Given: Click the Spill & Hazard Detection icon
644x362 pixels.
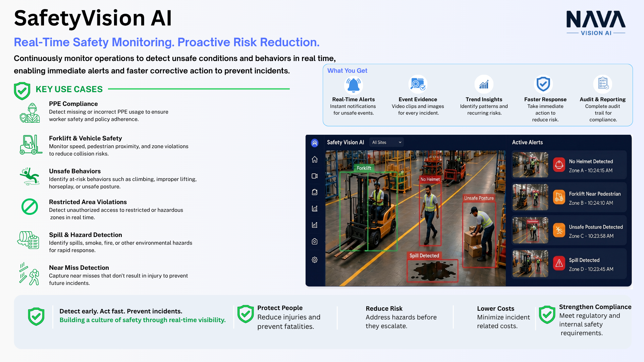Looking at the screenshot, I should point(29,240).
